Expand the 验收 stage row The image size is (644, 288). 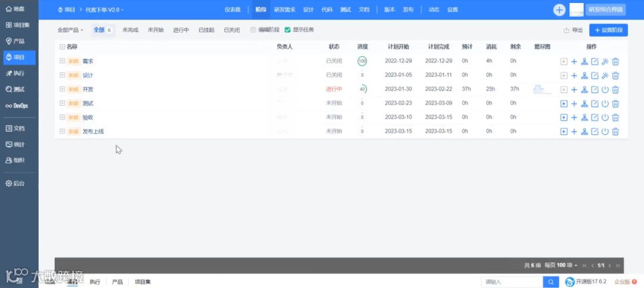tap(63, 117)
